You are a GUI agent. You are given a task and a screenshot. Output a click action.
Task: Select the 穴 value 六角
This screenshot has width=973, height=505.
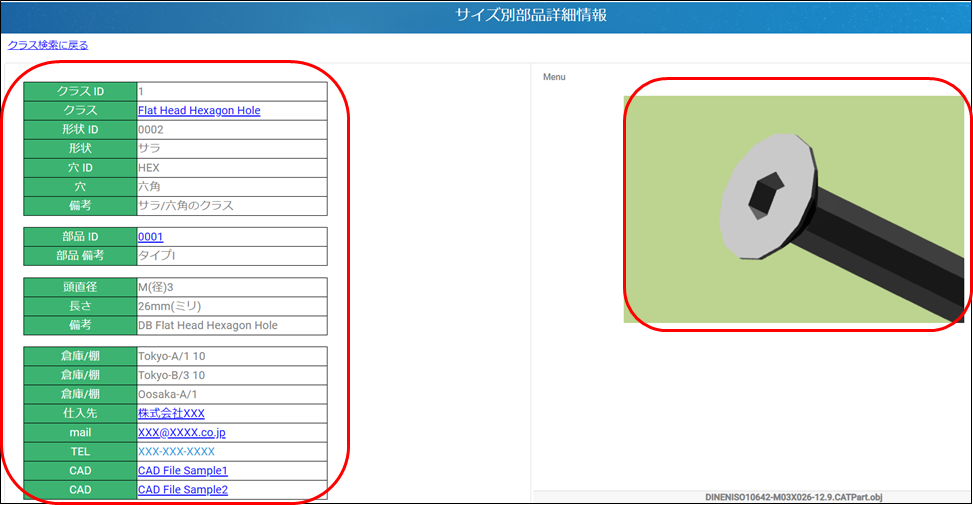click(232, 187)
